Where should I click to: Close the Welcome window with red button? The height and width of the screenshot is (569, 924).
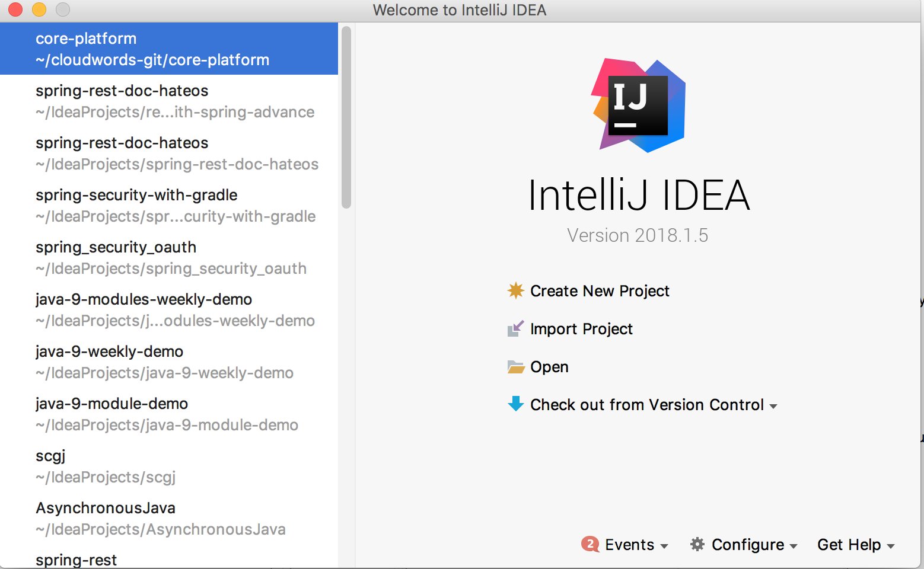pyautogui.click(x=15, y=9)
